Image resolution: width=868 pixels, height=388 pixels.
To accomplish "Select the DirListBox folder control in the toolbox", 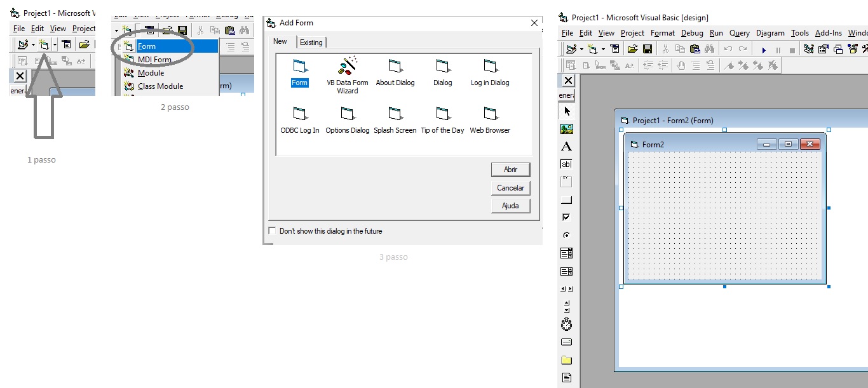I will [566, 360].
